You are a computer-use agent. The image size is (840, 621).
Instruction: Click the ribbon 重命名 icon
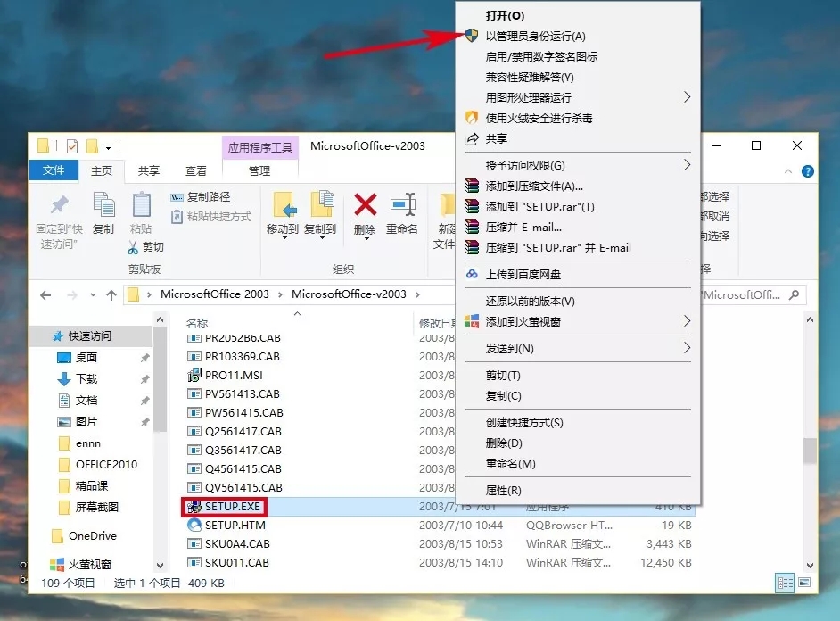402,204
